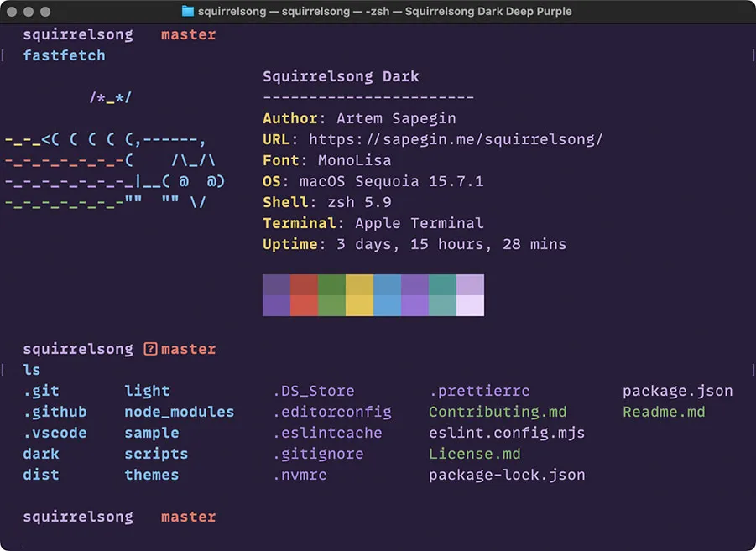Click the .github directory entry
Image resolution: width=756 pixels, height=551 pixels.
tap(55, 412)
